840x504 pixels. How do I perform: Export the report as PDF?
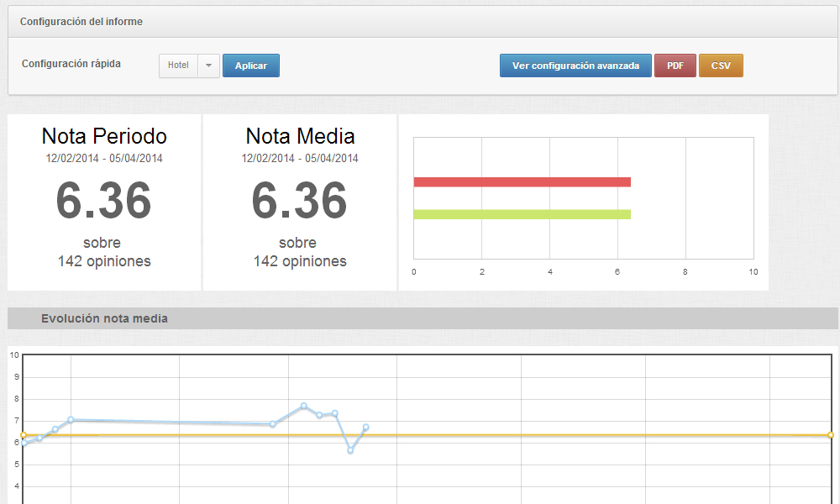pos(675,65)
